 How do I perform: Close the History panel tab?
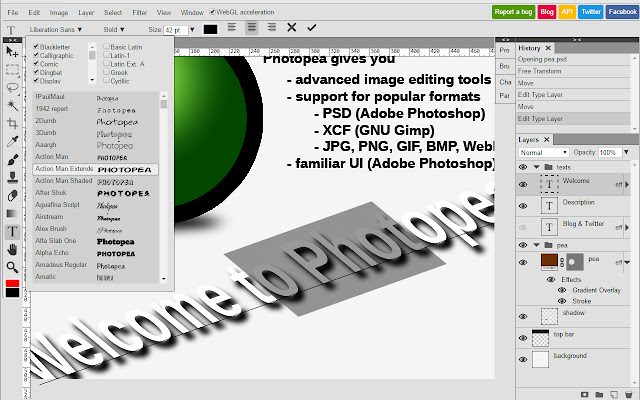click(x=548, y=48)
